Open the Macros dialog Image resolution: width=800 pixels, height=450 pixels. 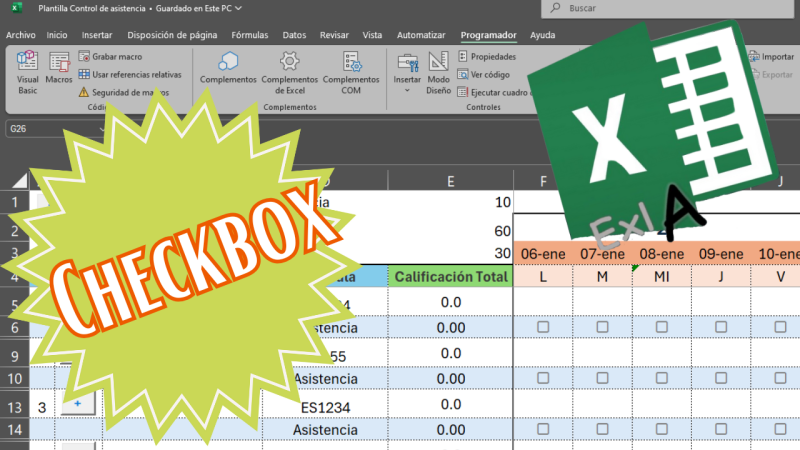click(x=59, y=67)
